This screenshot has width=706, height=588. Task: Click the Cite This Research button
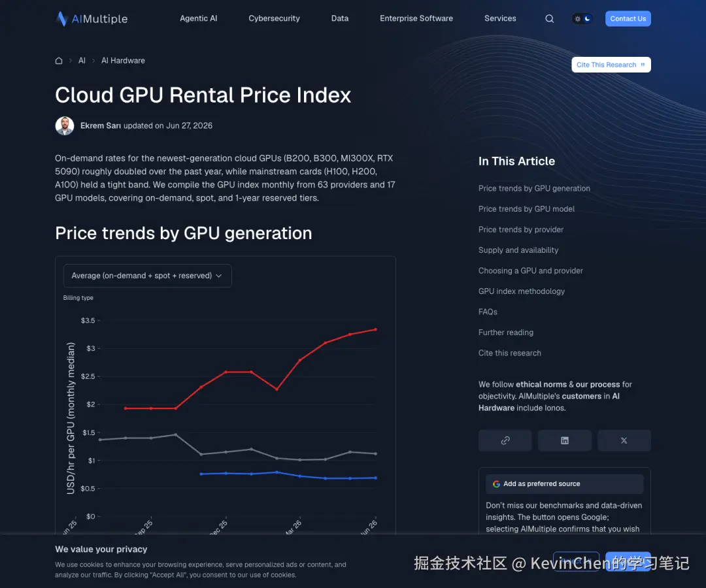point(611,64)
